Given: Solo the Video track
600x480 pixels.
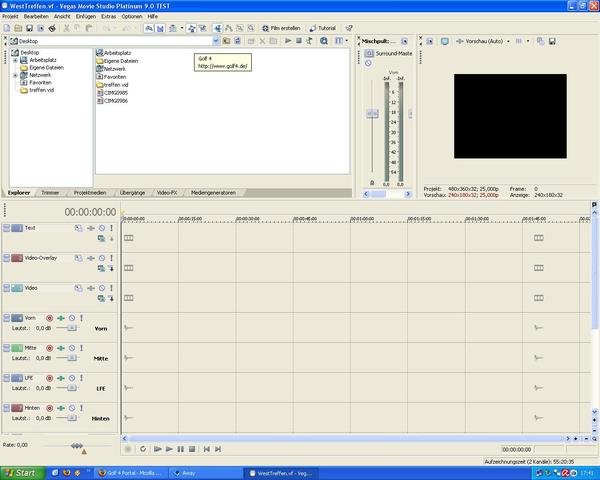Looking at the screenshot, I should click(111, 288).
